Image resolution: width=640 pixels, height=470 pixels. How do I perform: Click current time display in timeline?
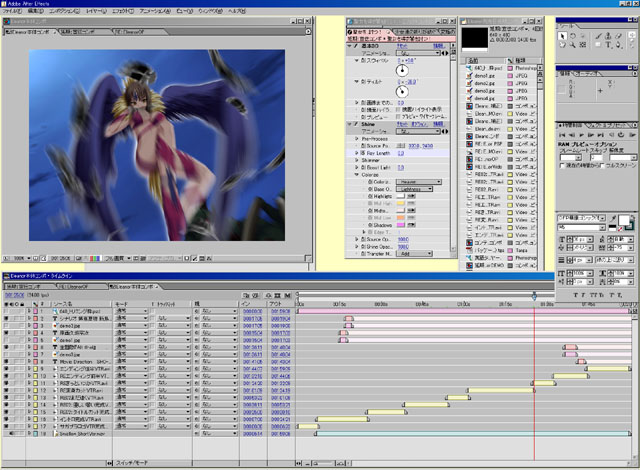[x=15, y=295]
